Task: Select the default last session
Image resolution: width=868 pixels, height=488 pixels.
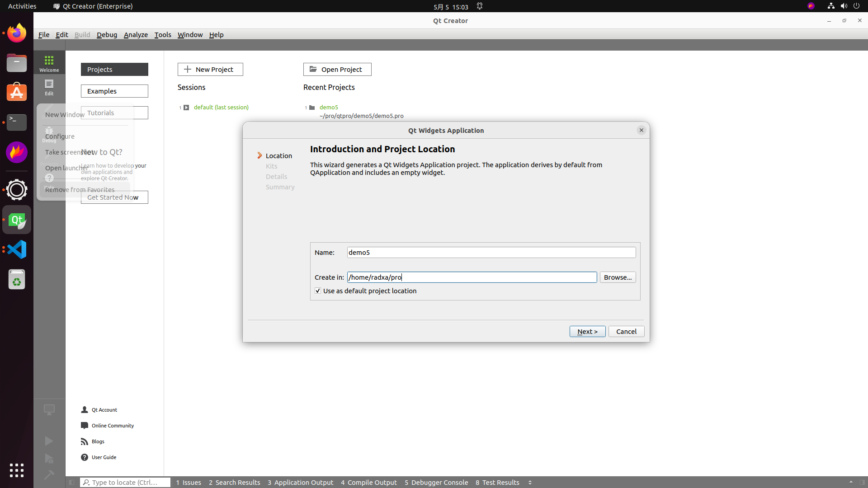Action: pos(221,107)
